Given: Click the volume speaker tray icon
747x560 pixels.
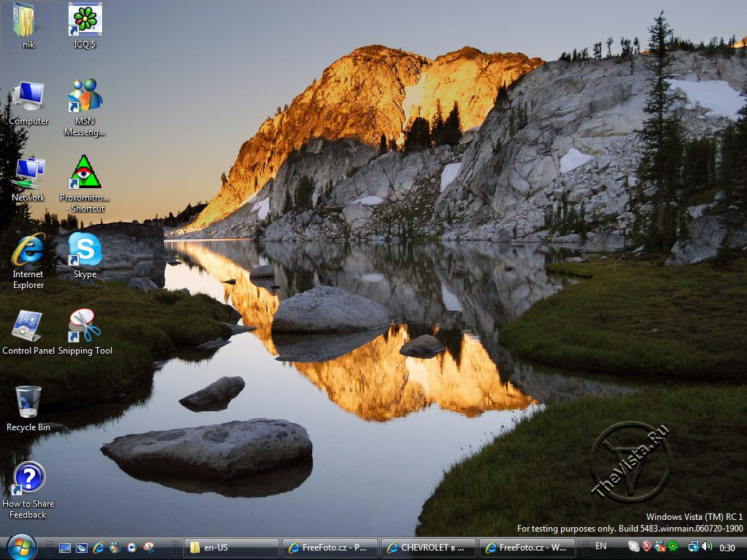Looking at the screenshot, I should pyautogui.click(x=706, y=546).
